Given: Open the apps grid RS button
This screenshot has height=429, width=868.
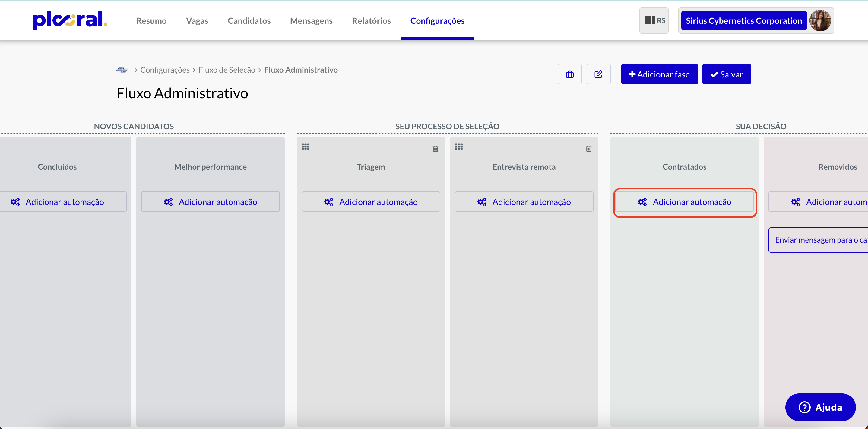Looking at the screenshot, I should [x=654, y=20].
